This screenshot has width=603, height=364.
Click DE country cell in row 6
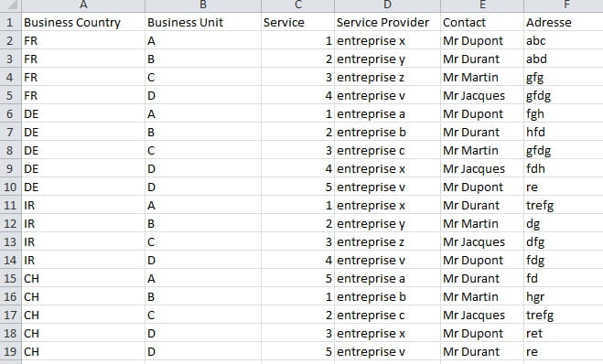tap(83, 113)
